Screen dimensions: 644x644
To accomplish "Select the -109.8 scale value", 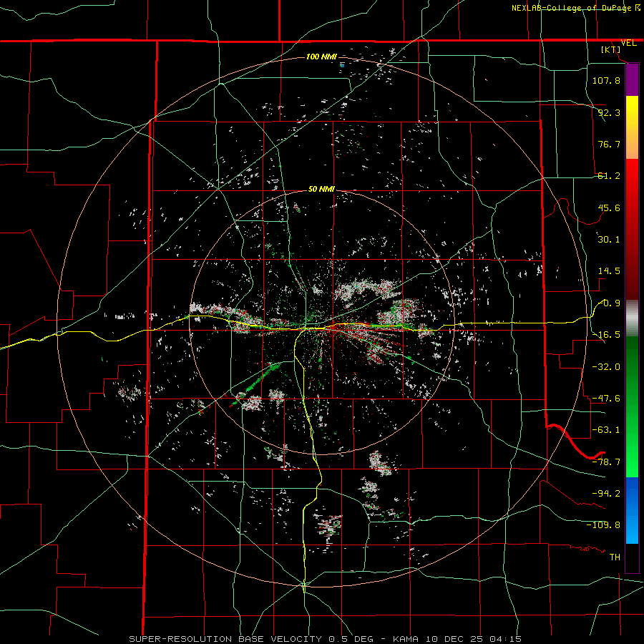I will (x=603, y=525).
